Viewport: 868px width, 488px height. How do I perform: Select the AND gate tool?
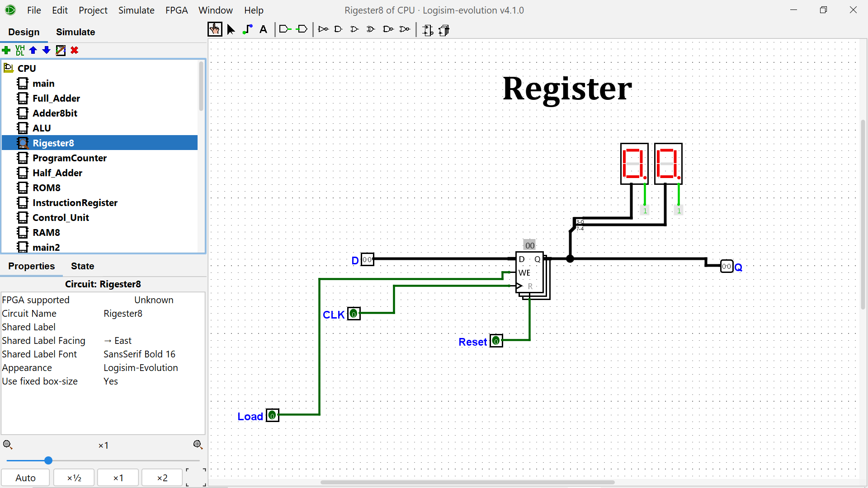(338, 29)
